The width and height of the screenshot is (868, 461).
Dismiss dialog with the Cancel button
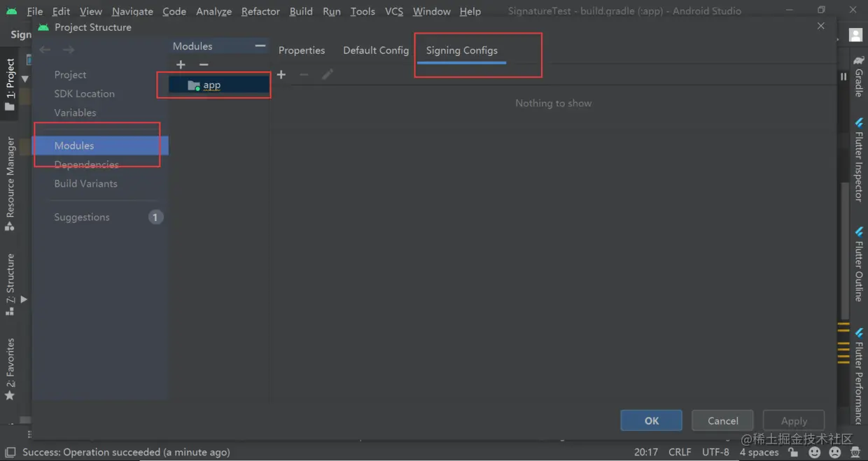(x=722, y=420)
